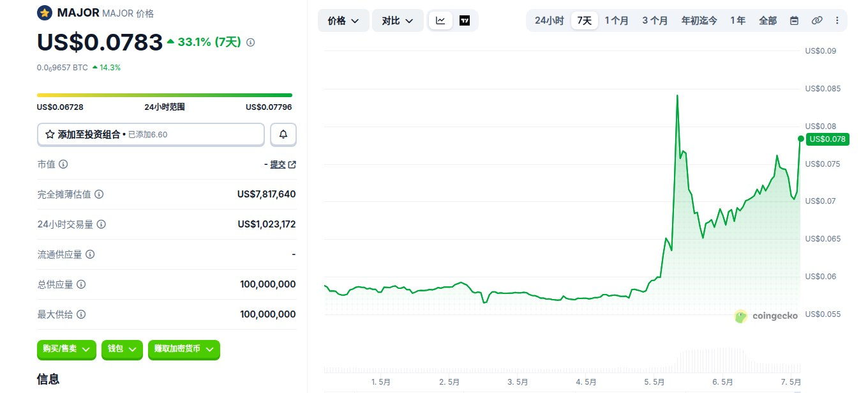The image size is (868, 393).
Task: Click 添加至投资组合 button
Action: 151,134
